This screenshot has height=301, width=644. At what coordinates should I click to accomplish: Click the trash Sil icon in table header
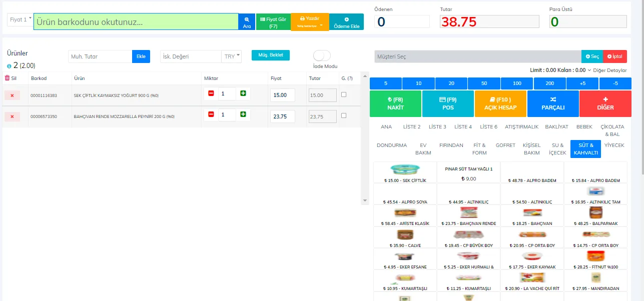coord(7,78)
